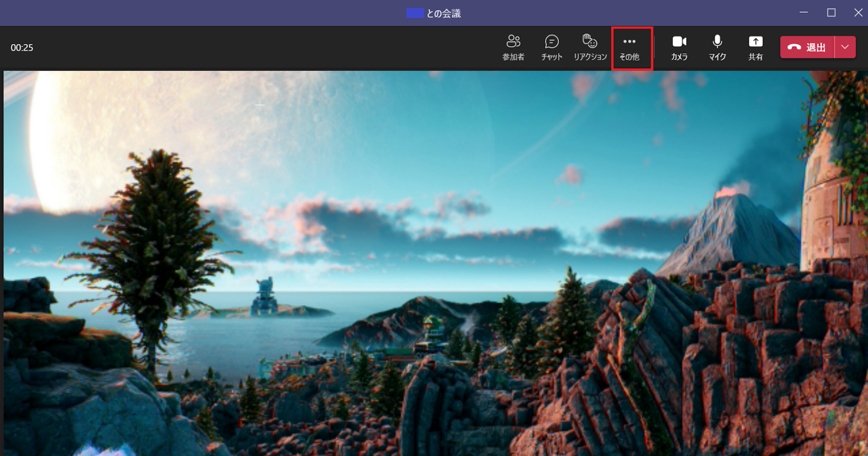868x456 pixels.
Task: Close the meeting window
Action: [x=858, y=13]
